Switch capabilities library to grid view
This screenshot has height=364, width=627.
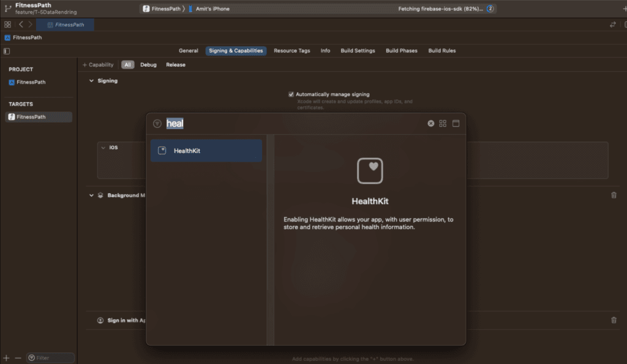click(x=443, y=124)
